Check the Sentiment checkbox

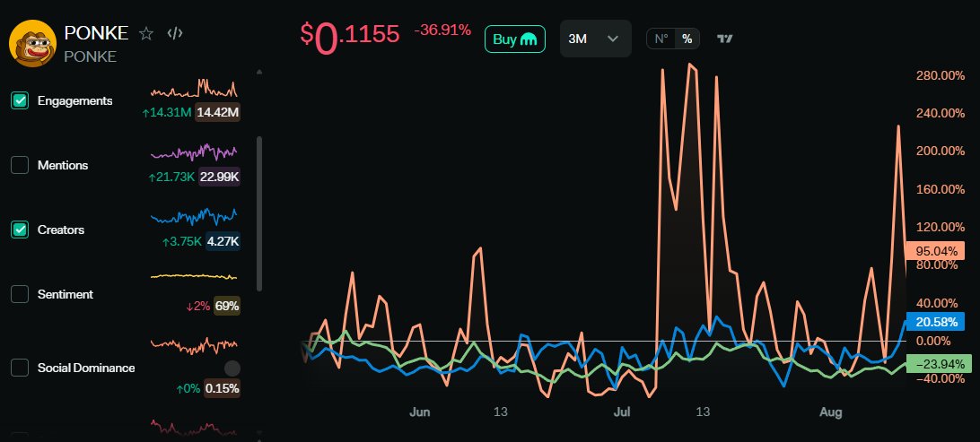point(20,294)
